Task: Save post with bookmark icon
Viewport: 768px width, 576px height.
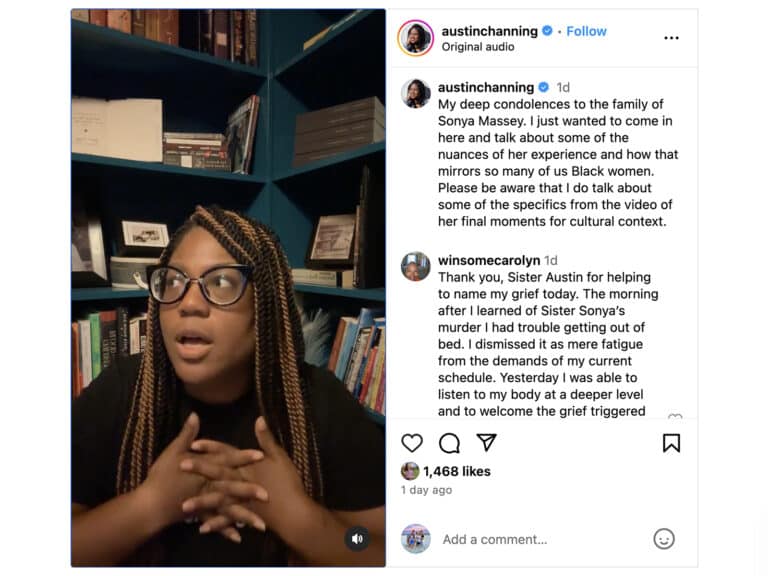Action: coord(671,443)
